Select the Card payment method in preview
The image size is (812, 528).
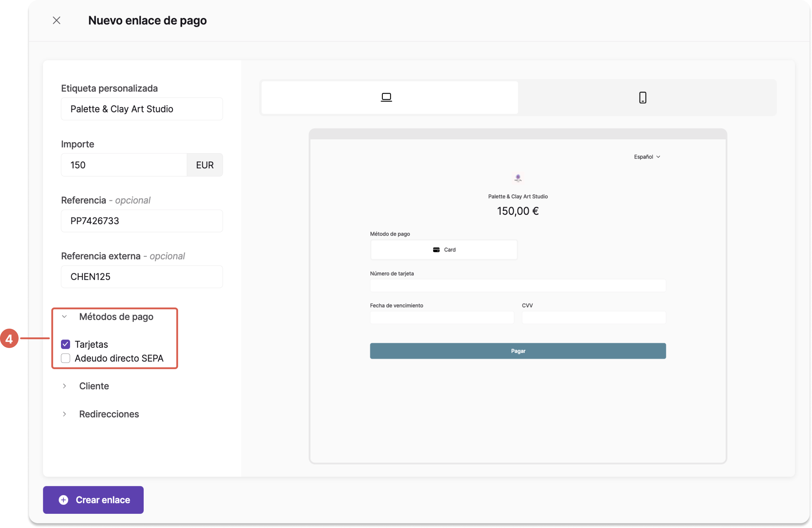click(444, 250)
